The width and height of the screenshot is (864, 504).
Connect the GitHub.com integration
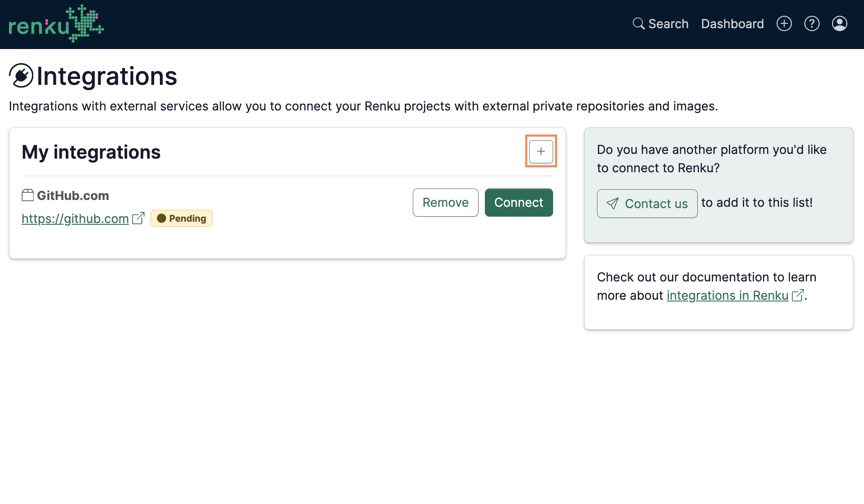pyautogui.click(x=519, y=203)
